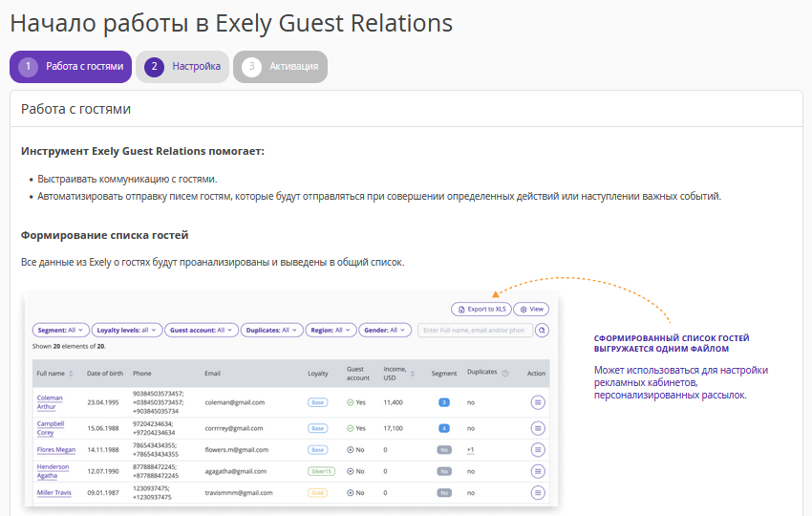Click the guest name search input field
Image resolution: width=812 pixels, height=516 pixels.
pos(475,331)
